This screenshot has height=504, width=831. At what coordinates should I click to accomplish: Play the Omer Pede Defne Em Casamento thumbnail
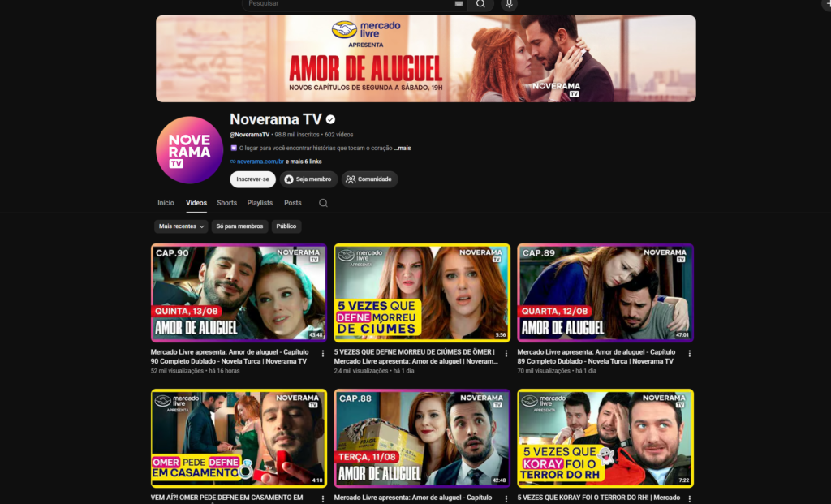[239, 438]
